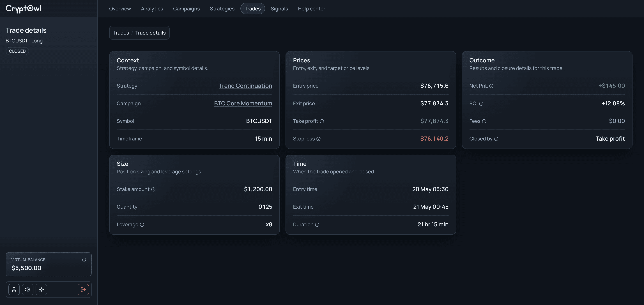Click the entry time 20 May 03:30
The width and height of the screenshot is (644, 305).
tap(430, 189)
